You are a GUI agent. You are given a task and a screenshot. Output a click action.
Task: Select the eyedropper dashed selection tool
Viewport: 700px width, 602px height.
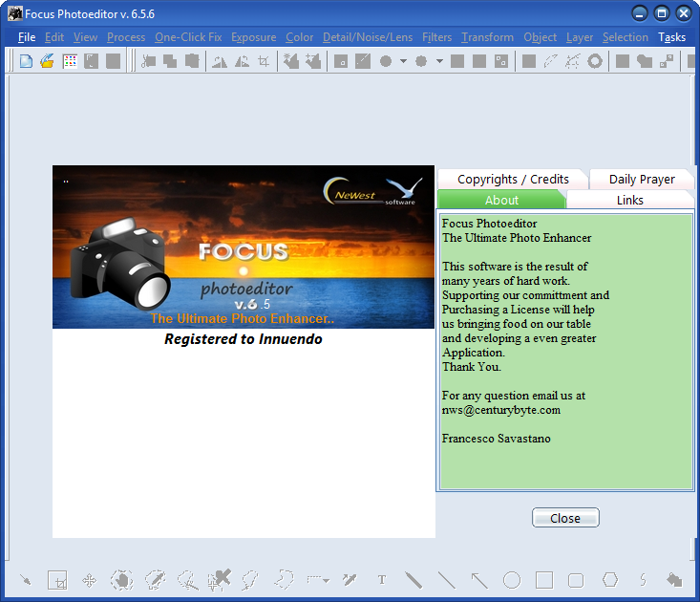[x=156, y=580]
